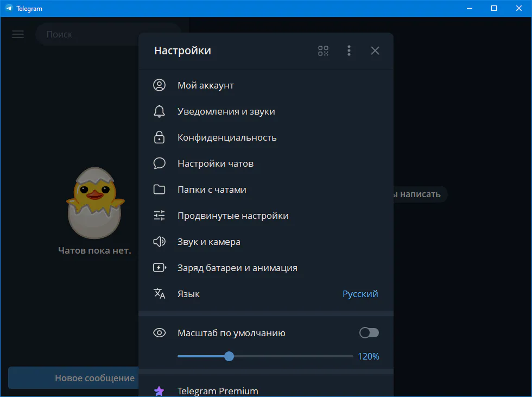The image size is (532, 397).
Task: Click the Telegram logo in the title bar
Action: pos(9,8)
